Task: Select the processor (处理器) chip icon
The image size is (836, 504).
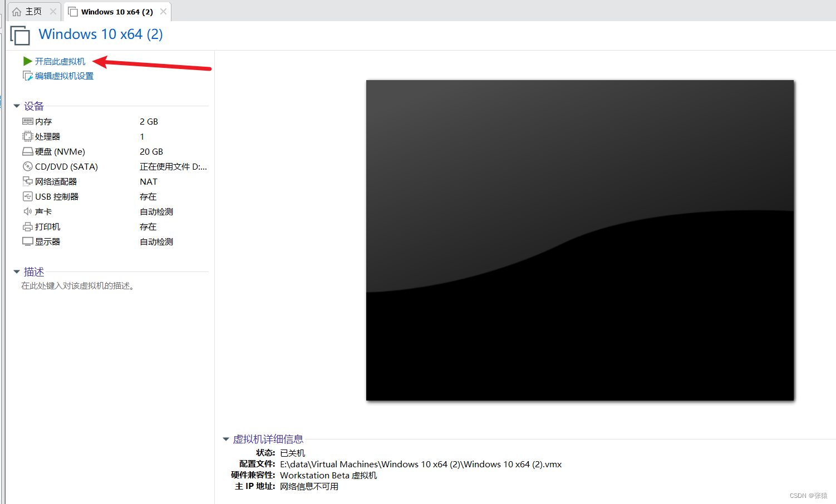Action: [x=28, y=136]
